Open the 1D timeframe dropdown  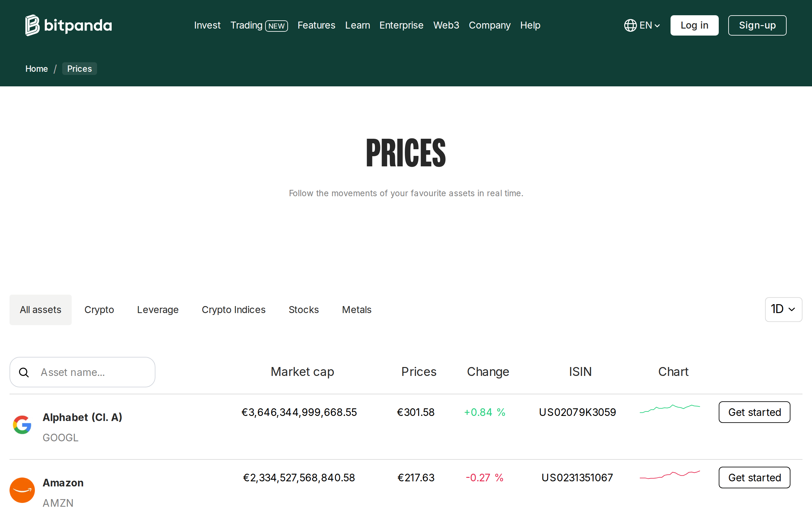pos(783,309)
